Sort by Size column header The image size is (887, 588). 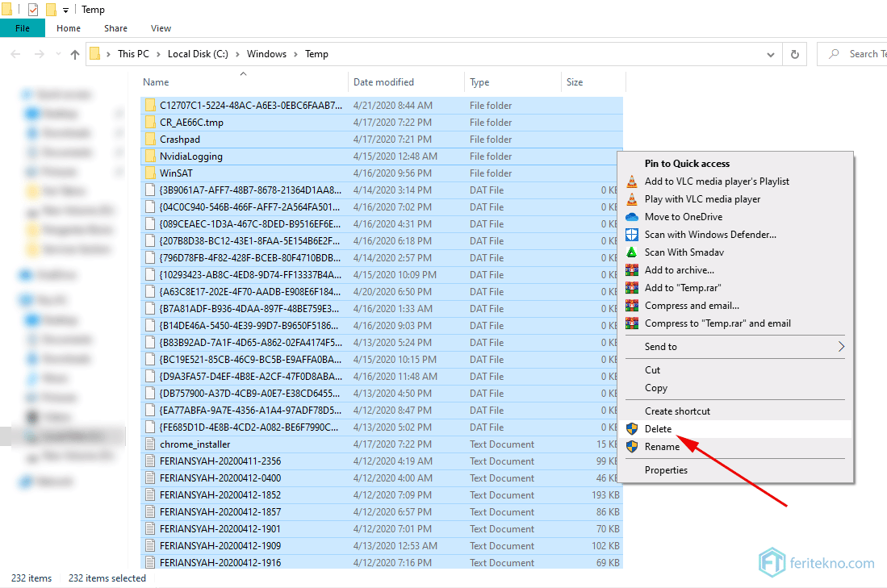tap(593, 82)
